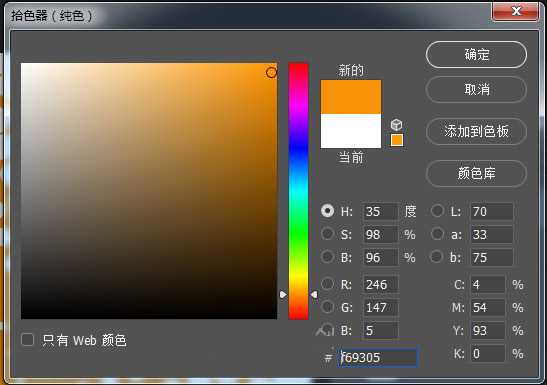Viewport: 547px width, 385px height.
Task: Click the a field showing 33
Action: (x=492, y=234)
